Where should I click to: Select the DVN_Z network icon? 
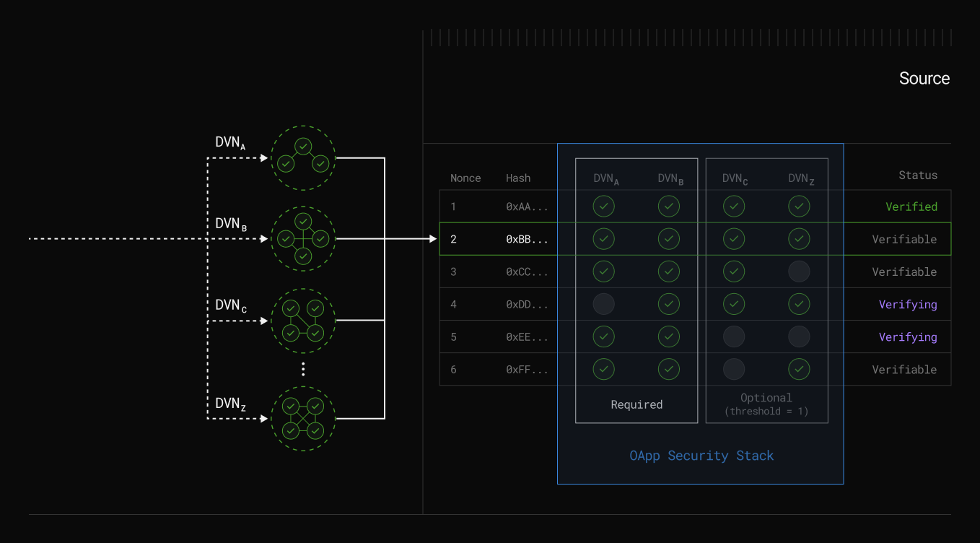(x=302, y=419)
